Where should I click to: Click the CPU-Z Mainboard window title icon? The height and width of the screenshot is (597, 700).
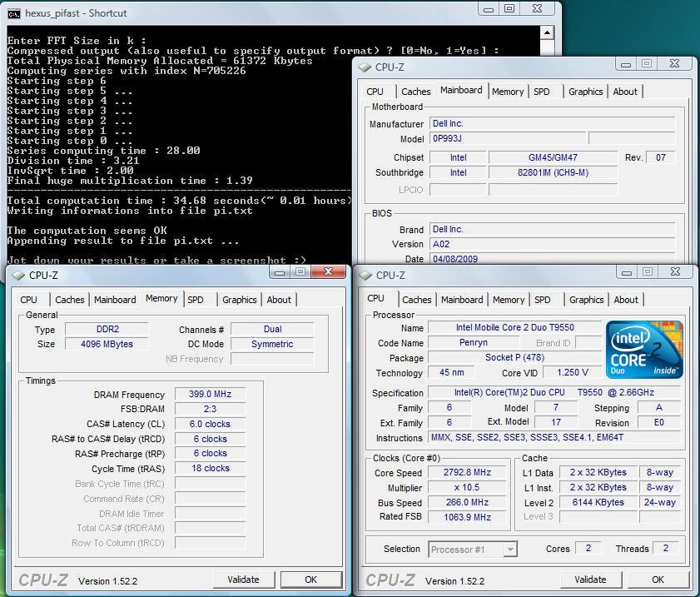pos(365,67)
